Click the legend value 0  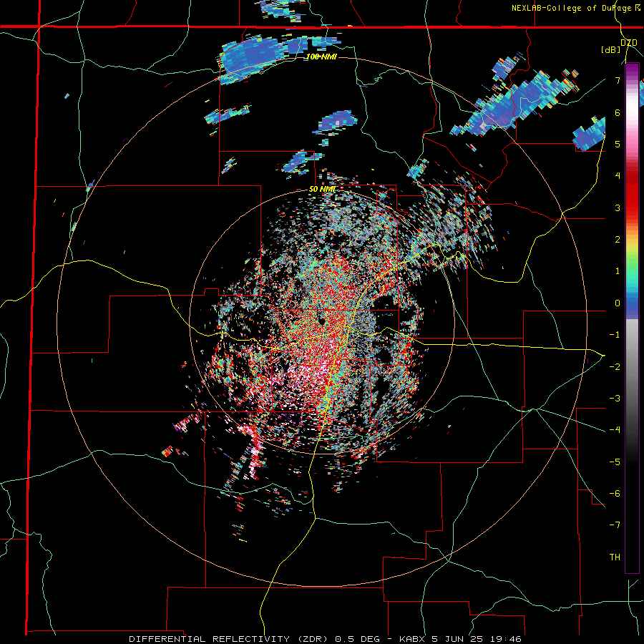tap(618, 303)
